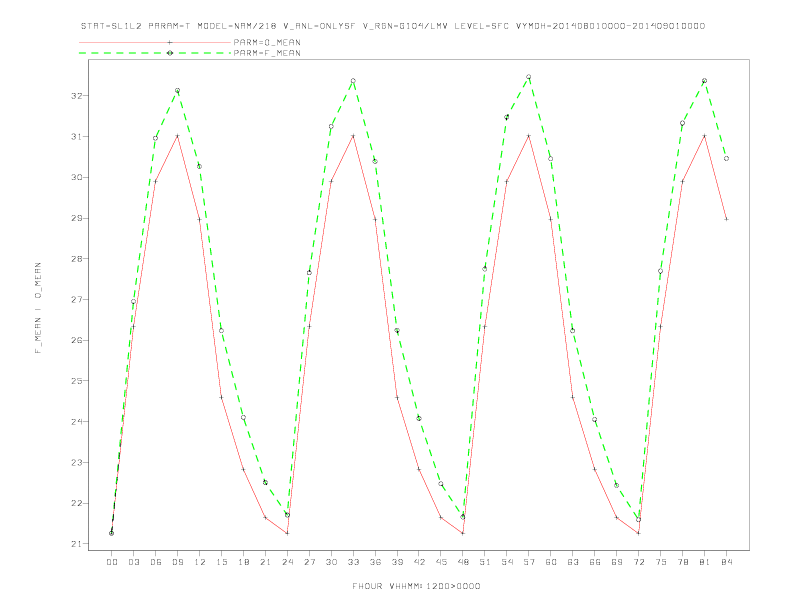Image resolution: width=792 pixels, height=612 pixels.
Task: Click x-axis forecast hour label 27
Action: (x=309, y=562)
